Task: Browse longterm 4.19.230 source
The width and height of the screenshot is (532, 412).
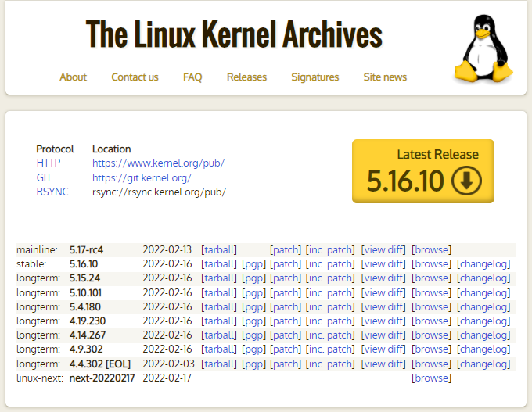Action: point(432,321)
